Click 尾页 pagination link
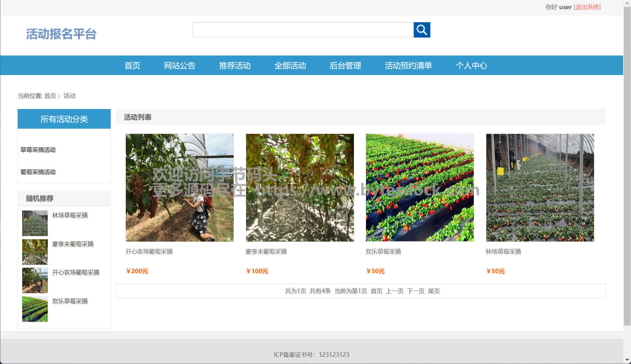This screenshot has width=631, height=364. pyautogui.click(x=434, y=291)
